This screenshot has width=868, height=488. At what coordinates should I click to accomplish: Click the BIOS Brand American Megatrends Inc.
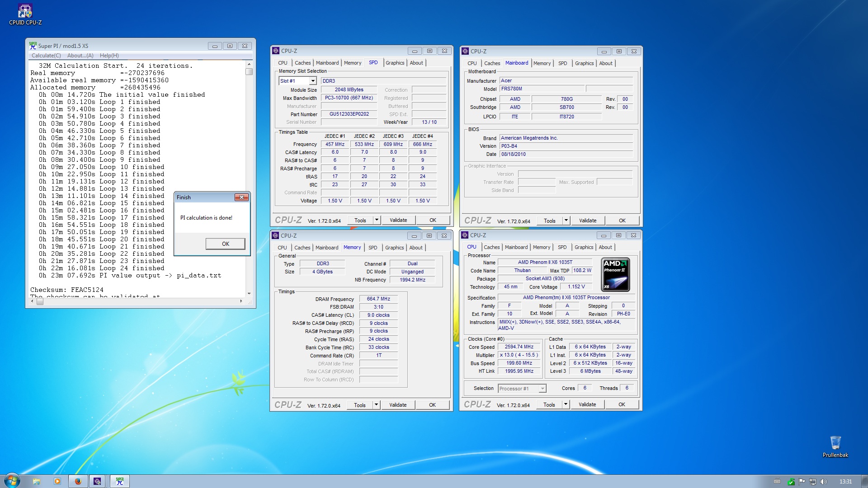point(566,138)
